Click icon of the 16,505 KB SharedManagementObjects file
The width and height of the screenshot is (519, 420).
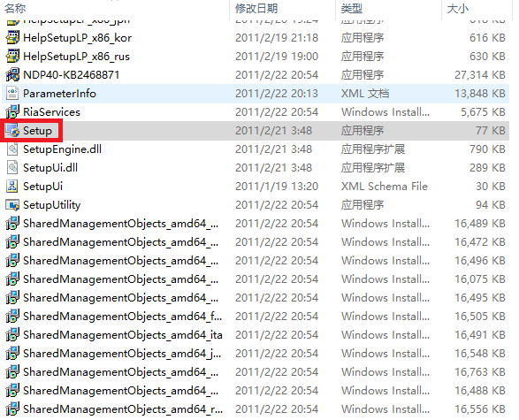point(12,317)
